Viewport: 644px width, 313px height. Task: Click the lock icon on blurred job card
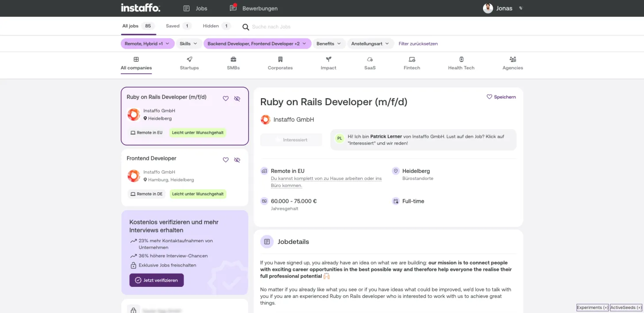(133, 311)
